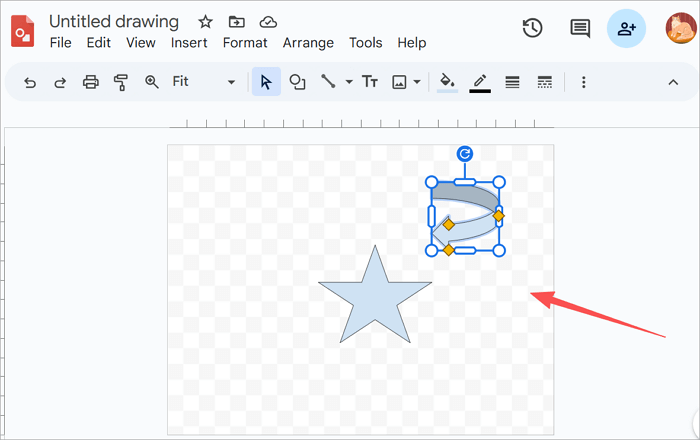Open the Insert menu
This screenshot has height=440, width=700.
[x=189, y=43]
